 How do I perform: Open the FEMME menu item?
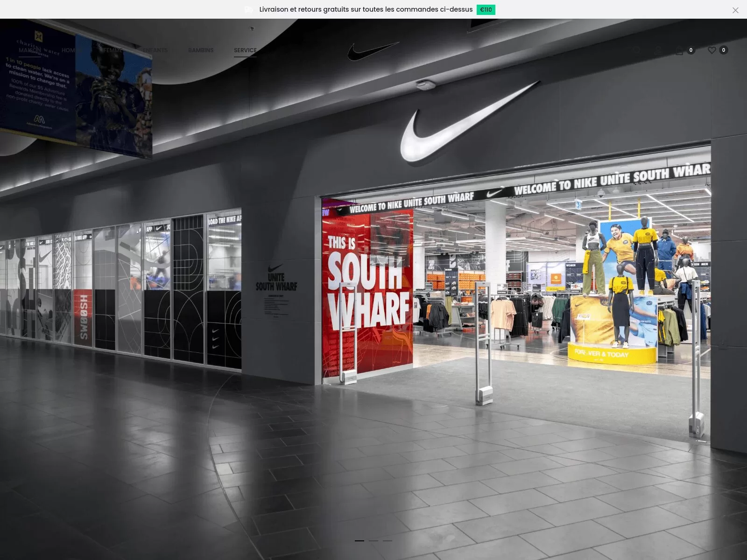tap(113, 50)
